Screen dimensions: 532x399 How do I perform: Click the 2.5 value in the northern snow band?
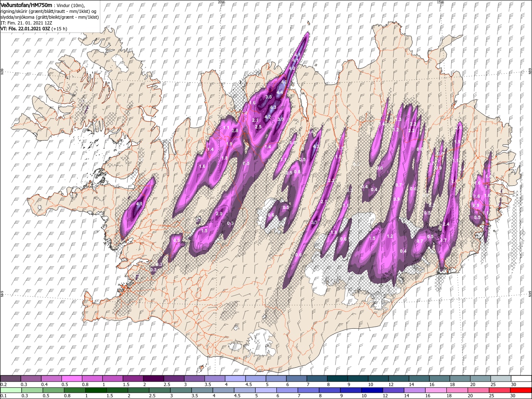[258, 127]
